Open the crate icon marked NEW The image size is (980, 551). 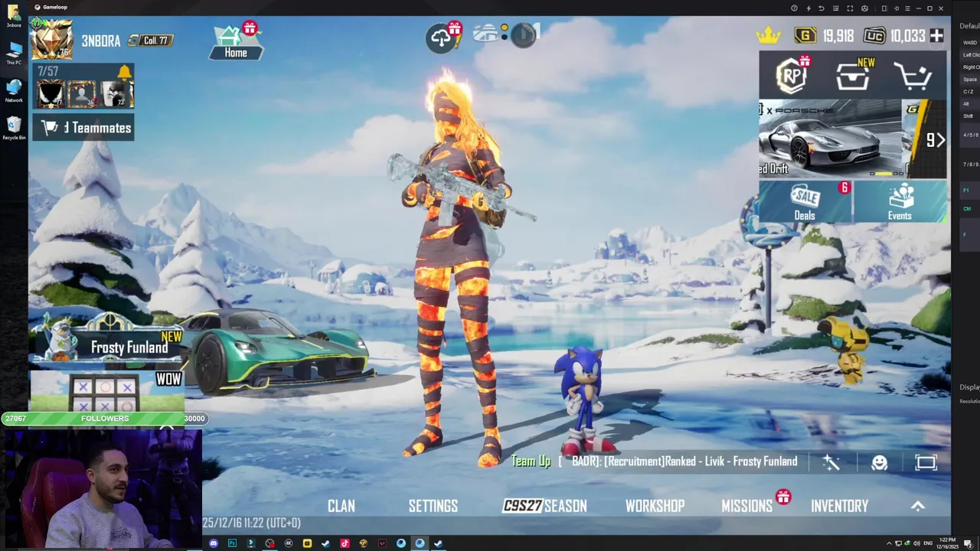[853, 76]
